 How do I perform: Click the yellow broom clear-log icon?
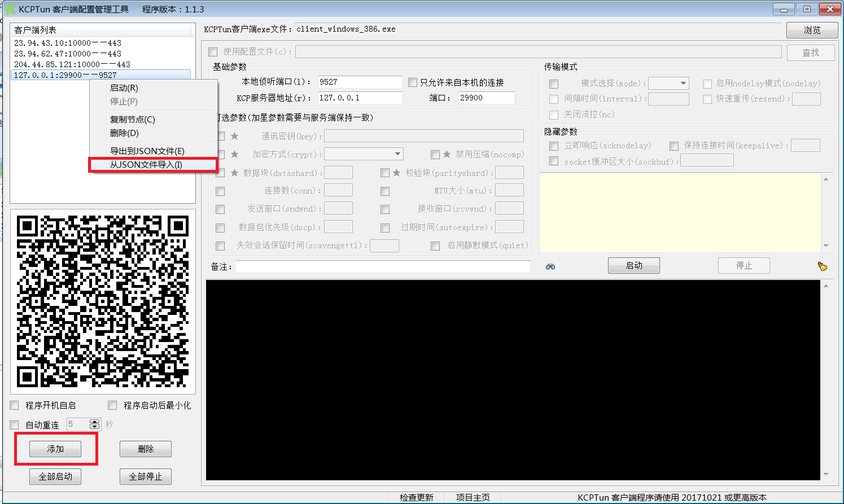823,266
